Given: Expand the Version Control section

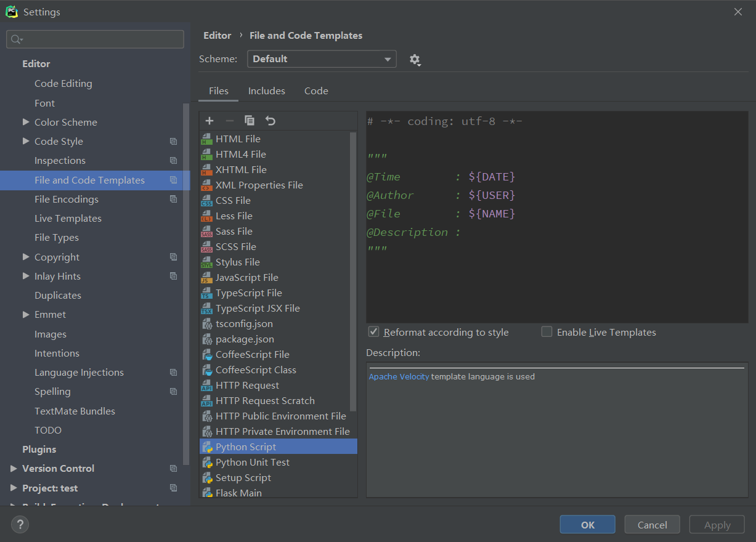Looking at the screenshot, I should pos(14,469).
